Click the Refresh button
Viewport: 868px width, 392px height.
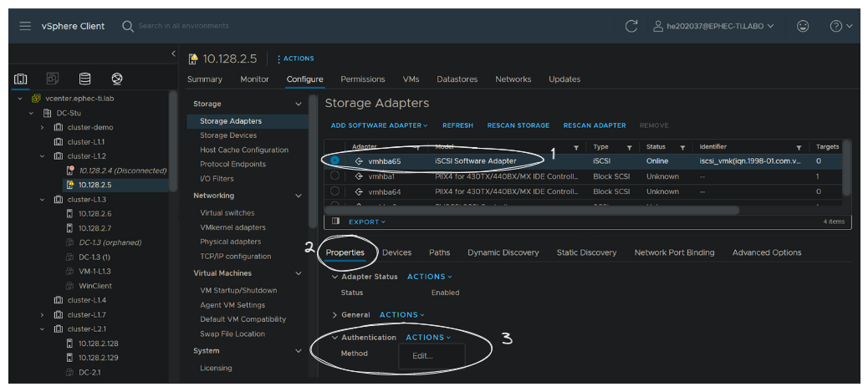[457, 125]
